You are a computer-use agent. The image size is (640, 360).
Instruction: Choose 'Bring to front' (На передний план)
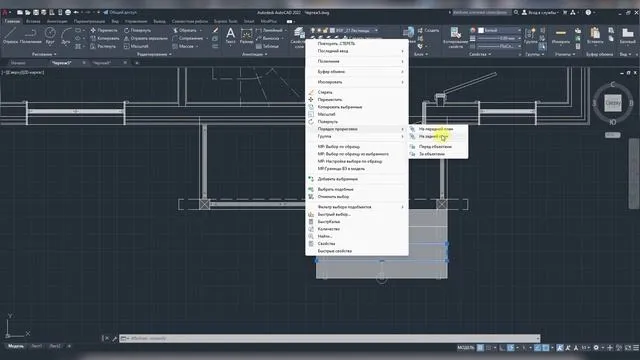pyautogui.click(x=438, y=129)
